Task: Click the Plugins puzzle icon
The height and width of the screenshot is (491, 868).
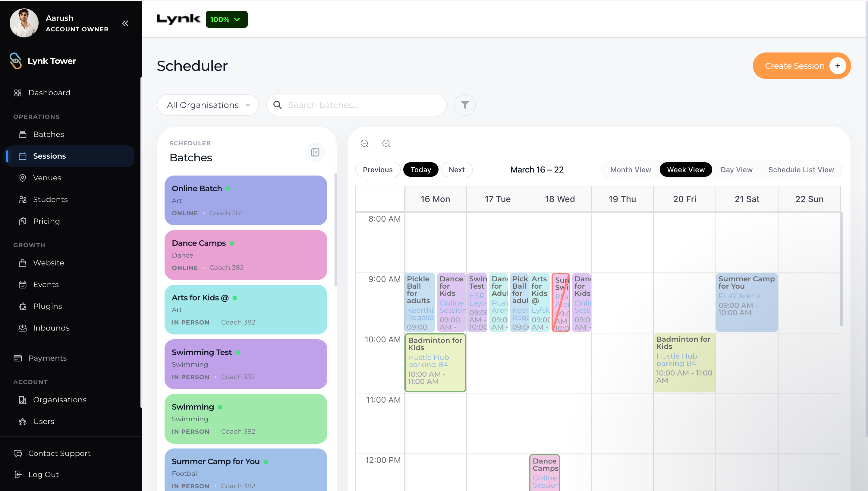Action: (x=23, y=306)
